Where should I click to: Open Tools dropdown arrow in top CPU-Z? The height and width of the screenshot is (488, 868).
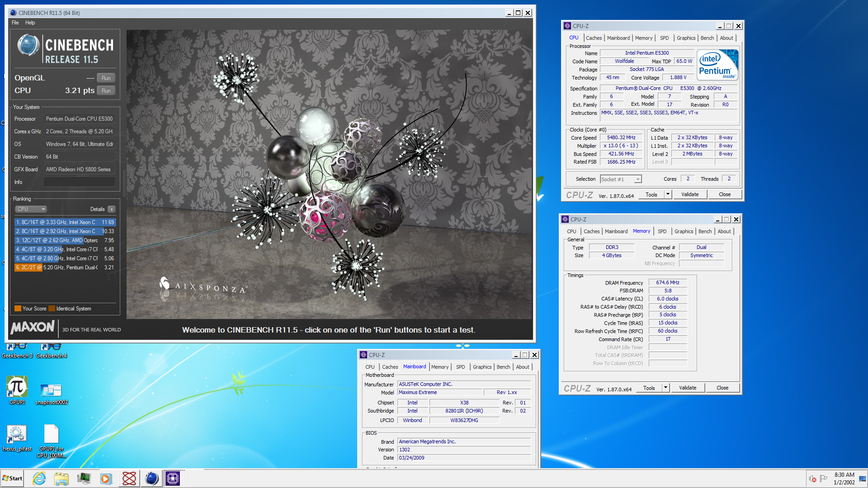(x=668, y=194)
